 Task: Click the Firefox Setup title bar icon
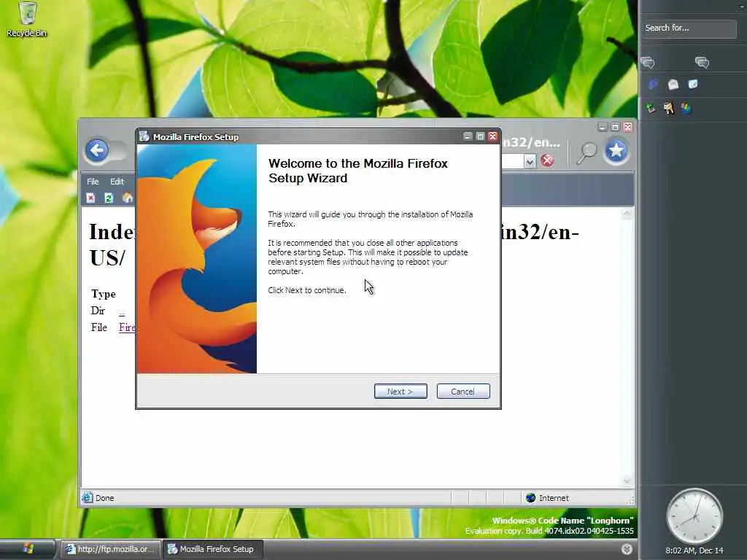coord(144,136)
